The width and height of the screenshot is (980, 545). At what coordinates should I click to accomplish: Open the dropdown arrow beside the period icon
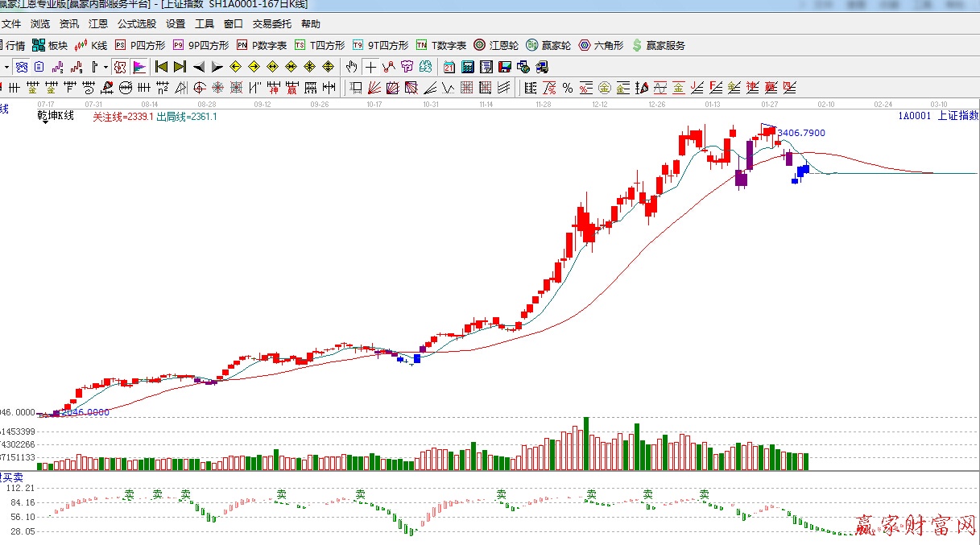click(x=105, y=67)
